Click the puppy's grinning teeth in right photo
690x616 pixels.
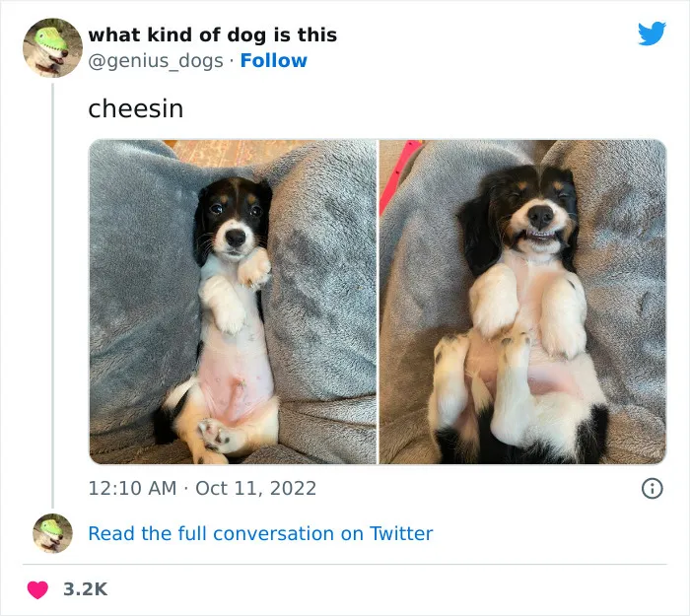[539, 238]
